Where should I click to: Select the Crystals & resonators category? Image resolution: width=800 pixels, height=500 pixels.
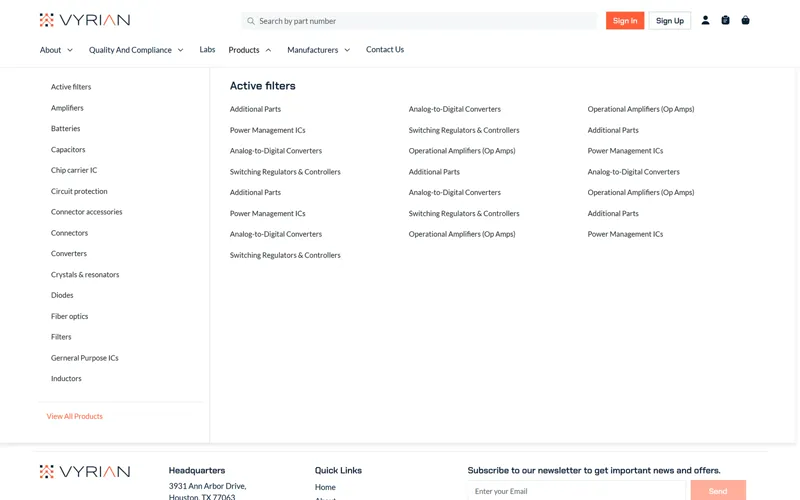pos(85,274)
